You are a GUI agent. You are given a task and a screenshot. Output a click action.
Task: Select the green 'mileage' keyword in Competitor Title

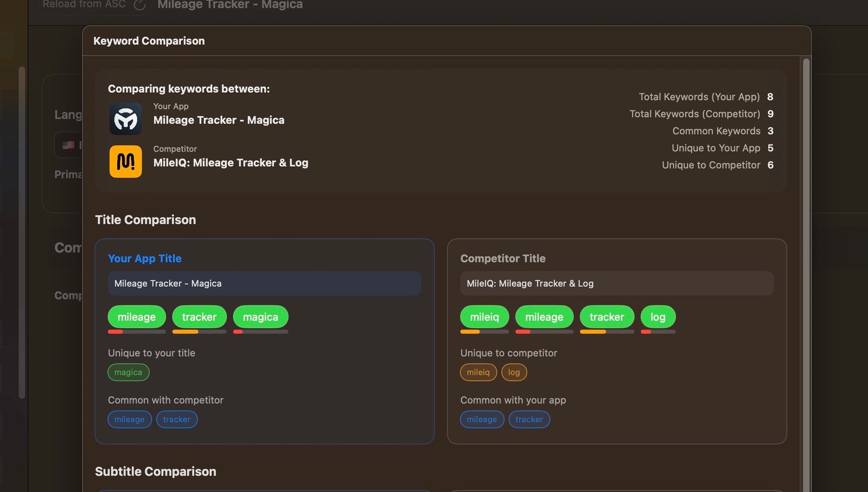coord(544,317)
